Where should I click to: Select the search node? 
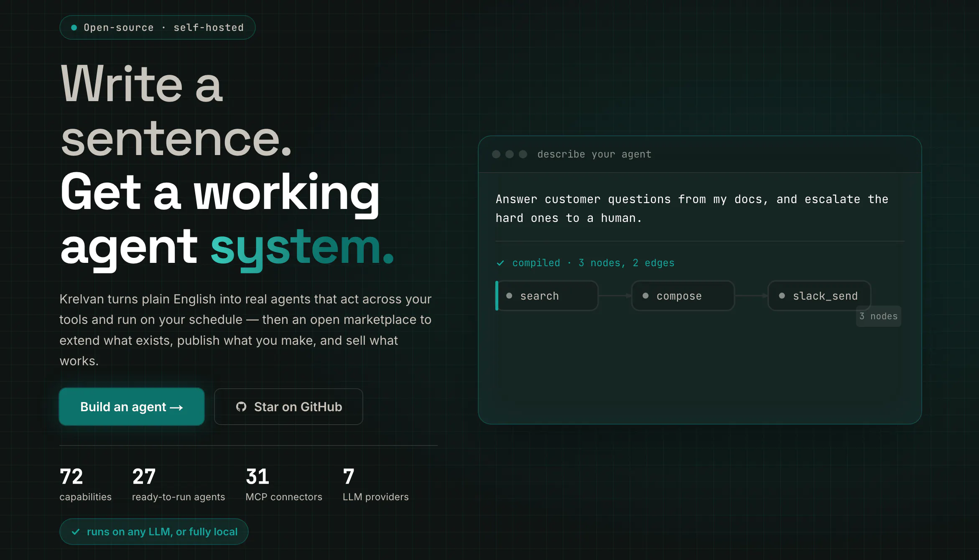click(547, 296)
